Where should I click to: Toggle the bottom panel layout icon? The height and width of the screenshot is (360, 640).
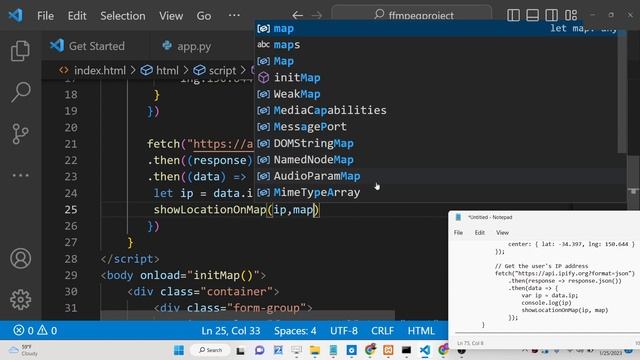pos(532,16)
